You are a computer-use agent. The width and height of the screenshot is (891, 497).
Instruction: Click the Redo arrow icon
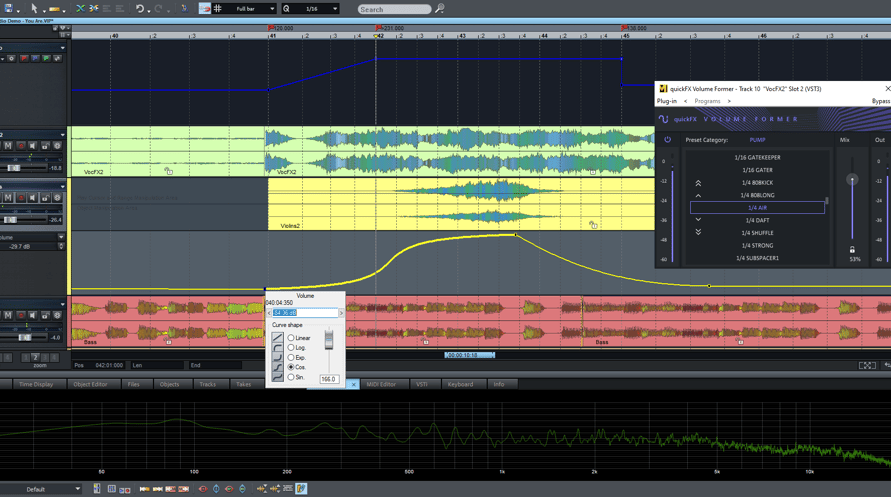[159, 9]
